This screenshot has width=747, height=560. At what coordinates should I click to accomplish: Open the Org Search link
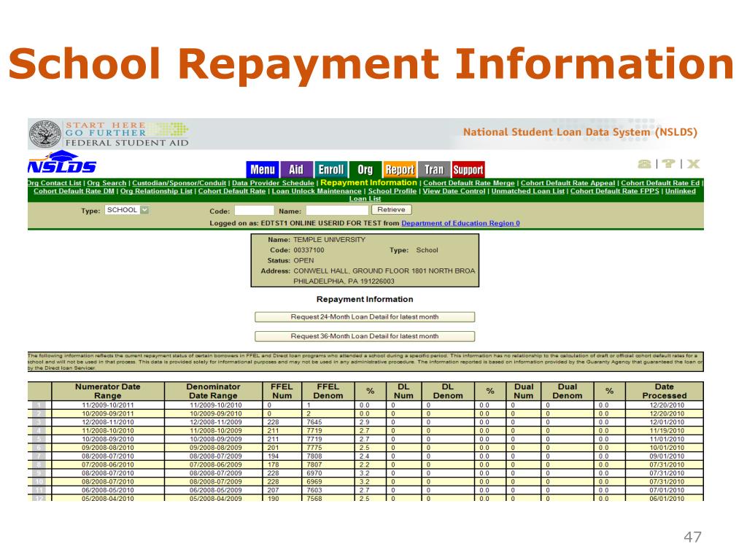point(107,183)
